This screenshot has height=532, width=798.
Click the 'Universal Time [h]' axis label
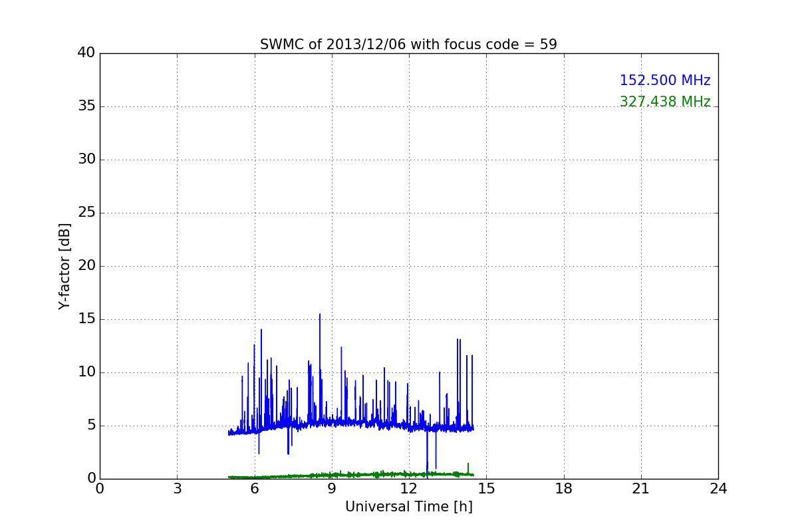pyautogui.click(x=408, y=507)
